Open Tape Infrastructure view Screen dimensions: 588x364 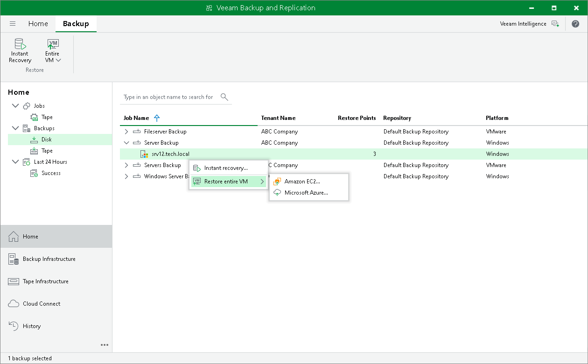pyautogui.click(x=56, y=281)
